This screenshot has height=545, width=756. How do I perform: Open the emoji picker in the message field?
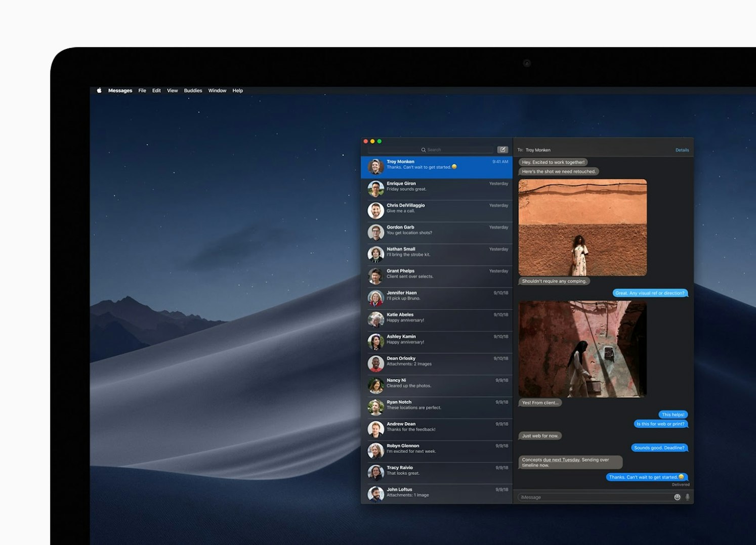pyautogui.click(x=677, y=497)
